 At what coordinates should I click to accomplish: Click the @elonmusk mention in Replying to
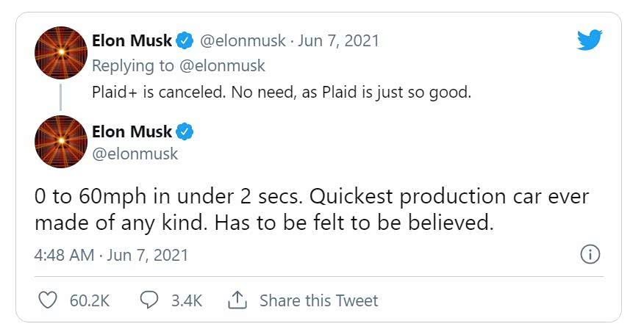pos(222,66)
